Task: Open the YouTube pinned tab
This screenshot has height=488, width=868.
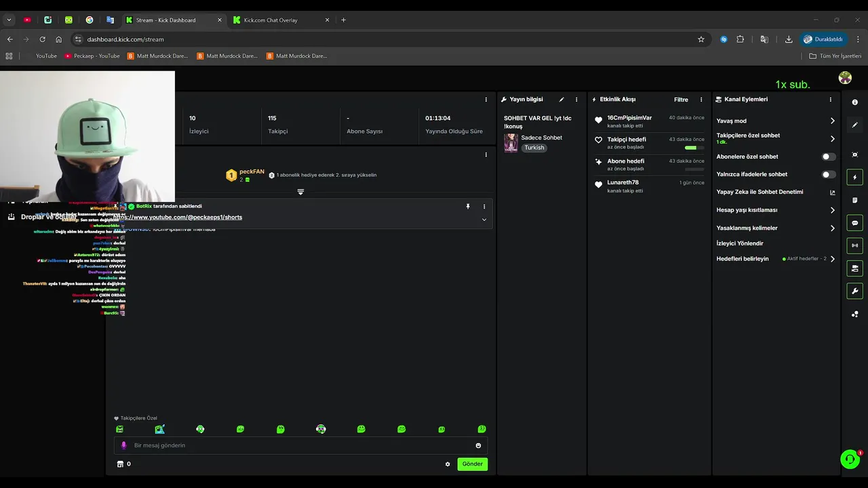Action: pyautogui.click(x=27, y=20)
